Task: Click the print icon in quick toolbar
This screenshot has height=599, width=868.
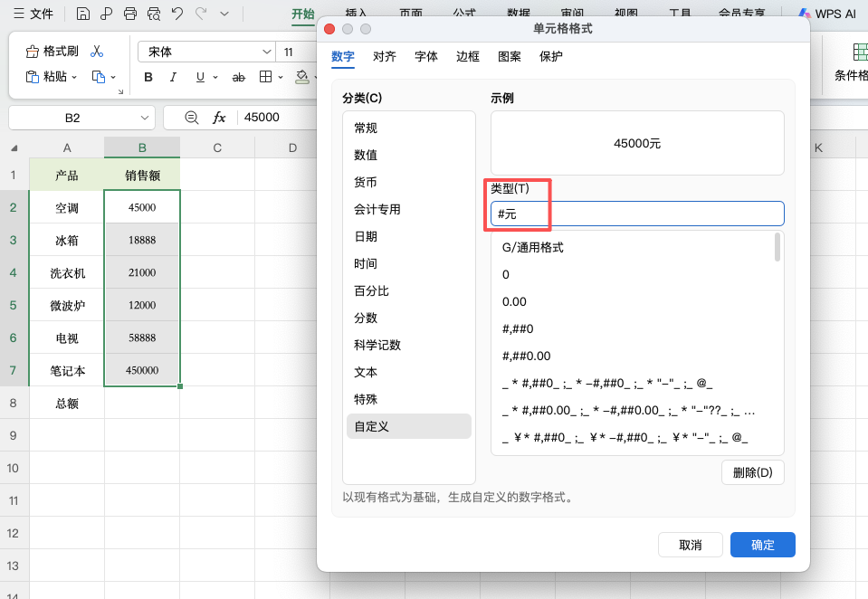Action: click(130, 14)
